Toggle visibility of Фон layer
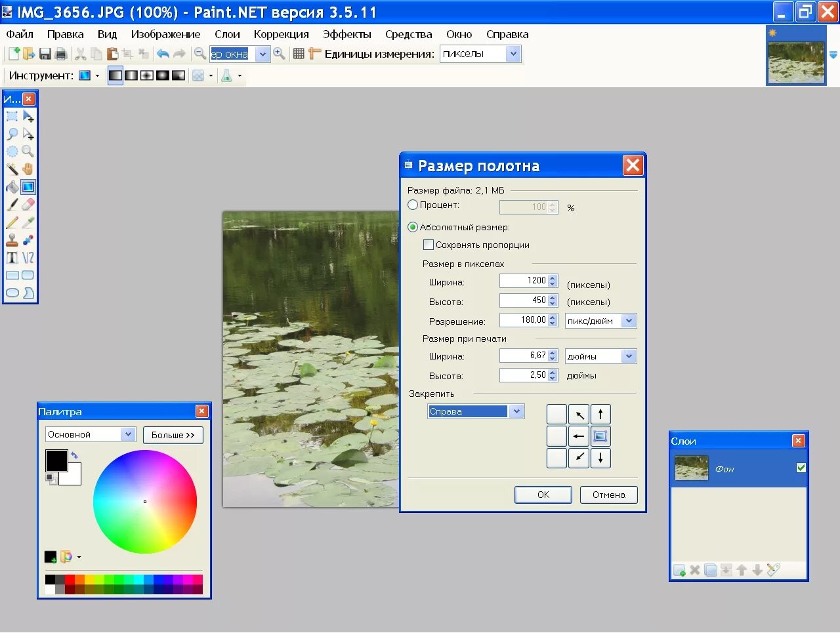The width and height of the screenshot is (840, 633). pos(801,468)
